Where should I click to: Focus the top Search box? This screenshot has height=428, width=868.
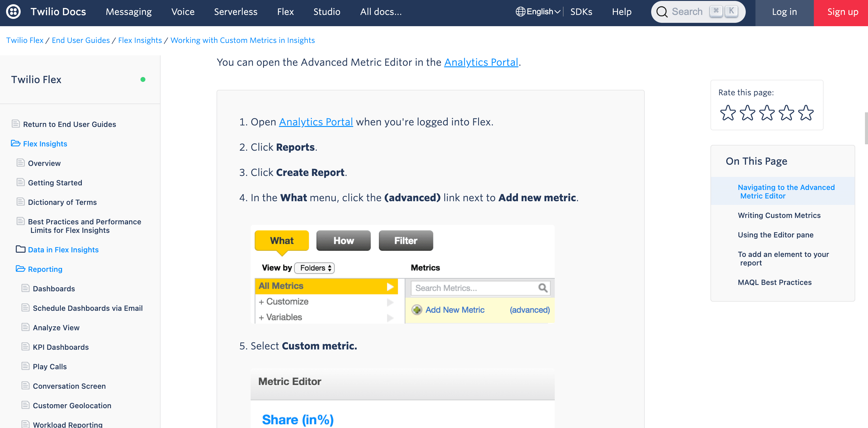[698, 12]
